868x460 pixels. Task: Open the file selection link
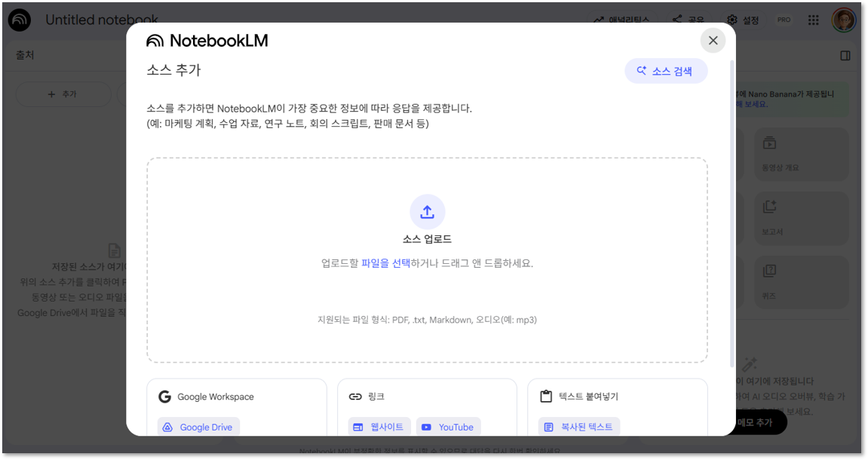click(386, 263)
